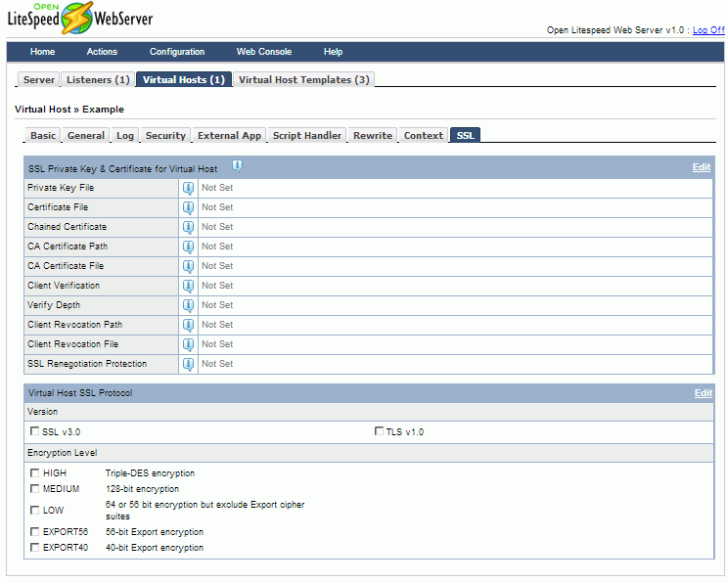The height and width of the screenshot is (583, 728).
Task: Open the Actions menu
Action: pyautogui.click(x=102, y=52)
